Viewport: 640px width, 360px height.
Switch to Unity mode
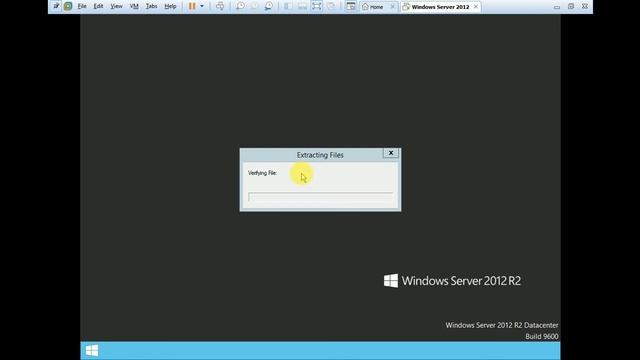[x=331, y=6]
